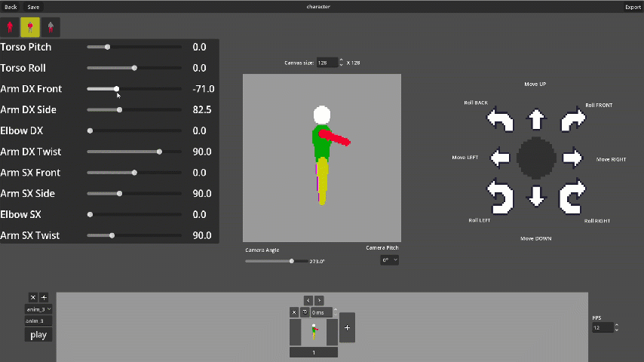Image resolution: width=644 pixels, height=362 pixels.
Task: Click the FPS stepper arrows
Action: (617, 327)
